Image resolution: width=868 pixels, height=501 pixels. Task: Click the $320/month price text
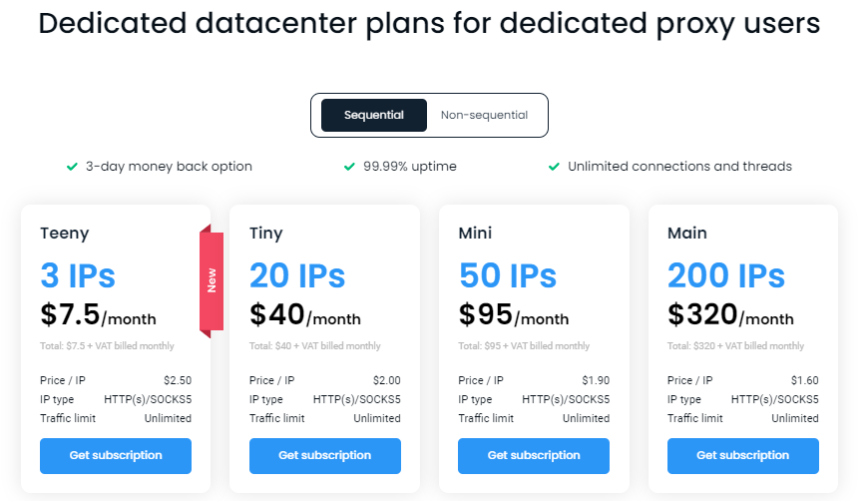click(x=730, y=316)
